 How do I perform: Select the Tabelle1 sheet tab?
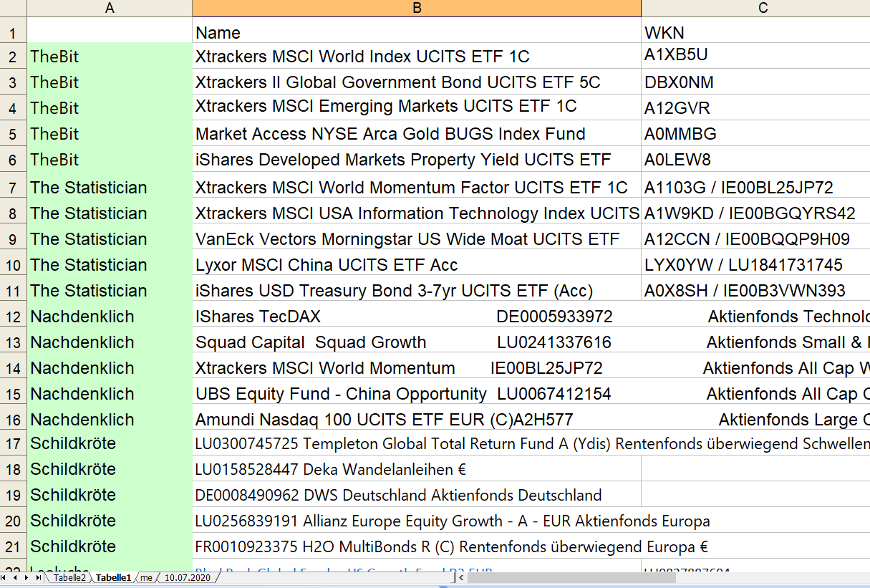click(x=114, y=577)
